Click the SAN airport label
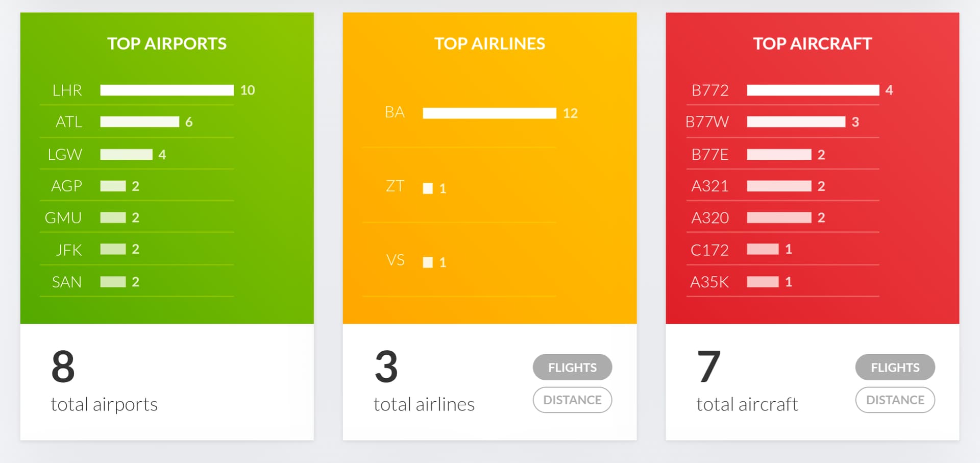The width and height of the screenshot is (980, 463). tap(67, 282)
